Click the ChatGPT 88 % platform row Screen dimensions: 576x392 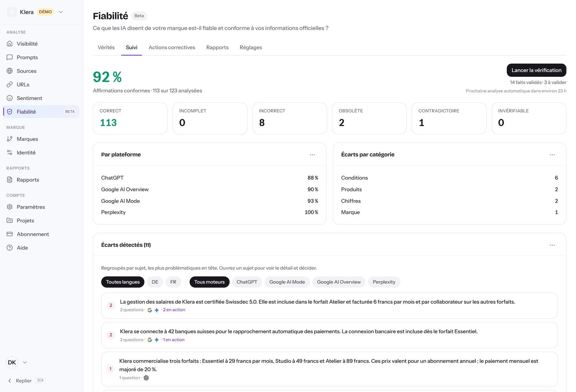coord(210,178)
